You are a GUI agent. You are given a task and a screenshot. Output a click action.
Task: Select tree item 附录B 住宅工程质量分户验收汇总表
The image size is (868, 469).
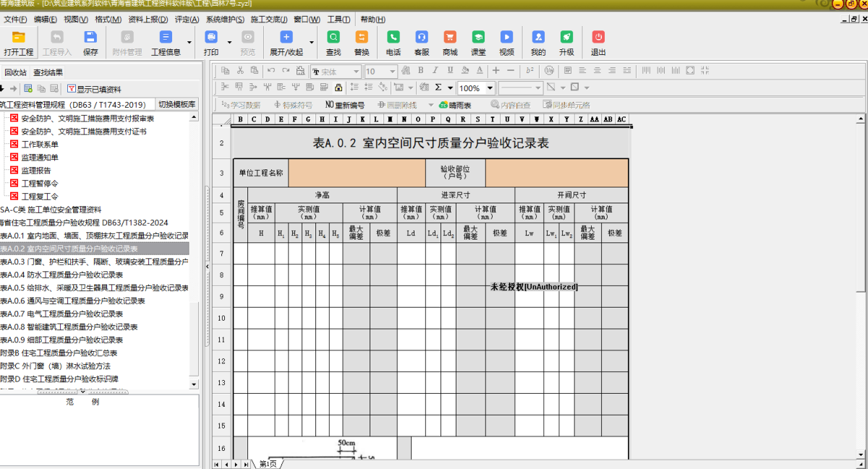[59, 353]
